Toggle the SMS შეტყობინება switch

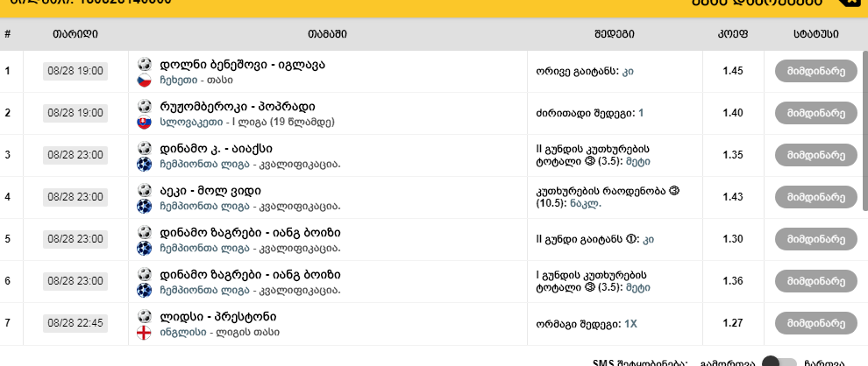tap(779, 362)
